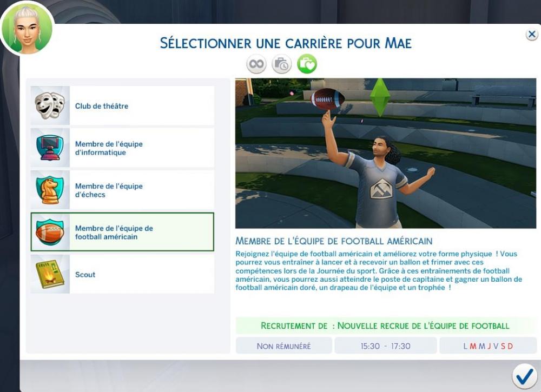
Task: Select Membre de l'équipe d'échecs
Action: [x=122, y=190]
